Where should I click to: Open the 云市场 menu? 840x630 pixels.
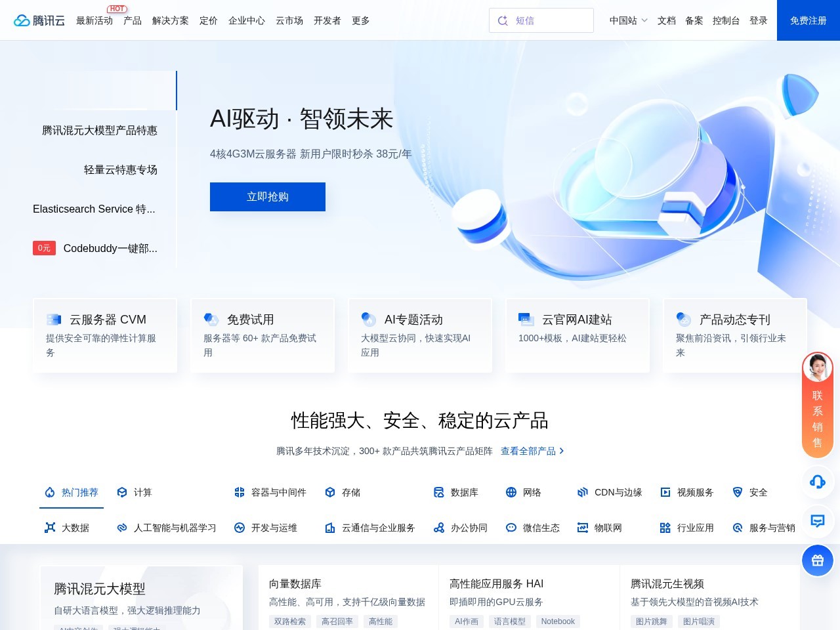click(x=289, y=20)
